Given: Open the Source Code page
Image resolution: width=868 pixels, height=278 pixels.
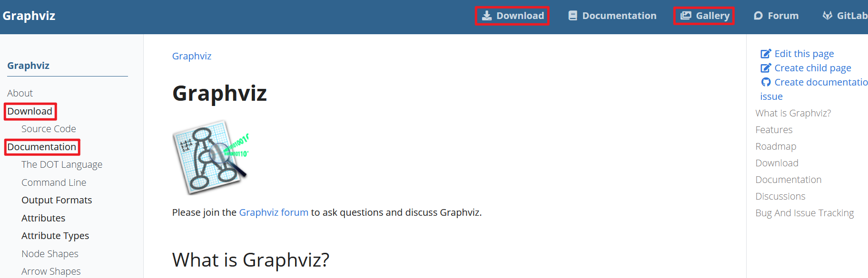Looking at the screenshot, I should (x=49, y=128).
